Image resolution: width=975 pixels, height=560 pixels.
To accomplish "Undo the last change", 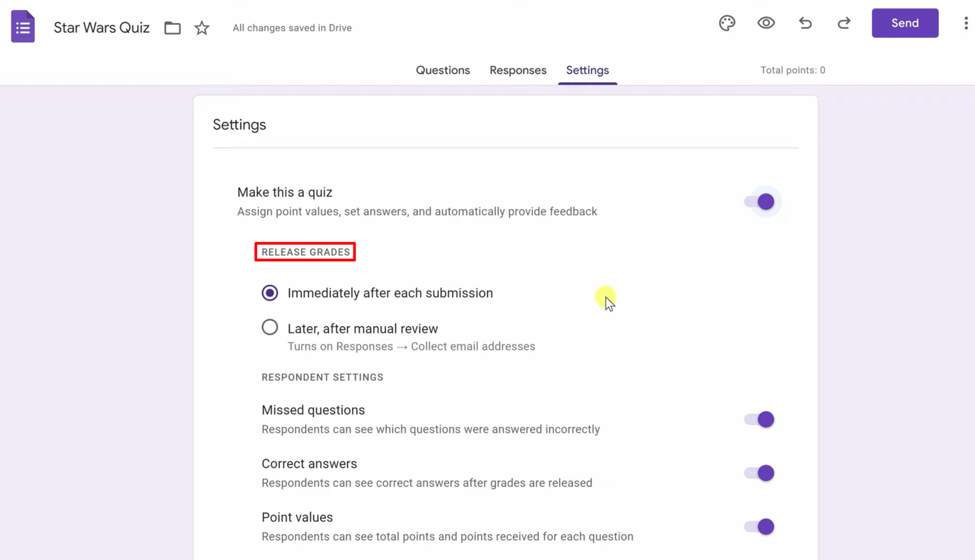I will [805, 23].
